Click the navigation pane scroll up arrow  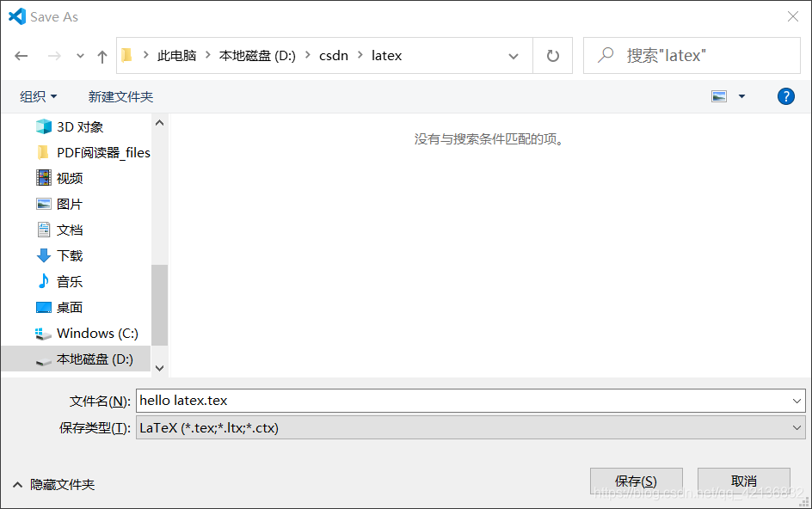[x=159, y=123]
